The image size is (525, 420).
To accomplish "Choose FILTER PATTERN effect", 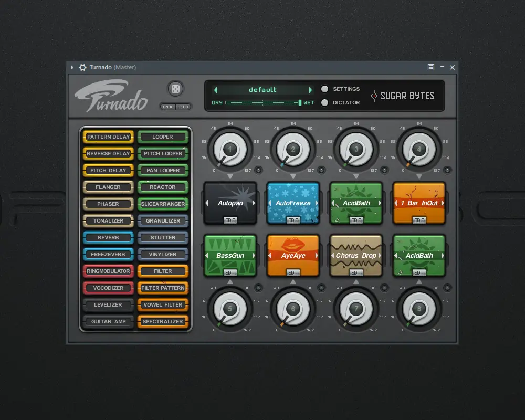I will coord(163,288).
